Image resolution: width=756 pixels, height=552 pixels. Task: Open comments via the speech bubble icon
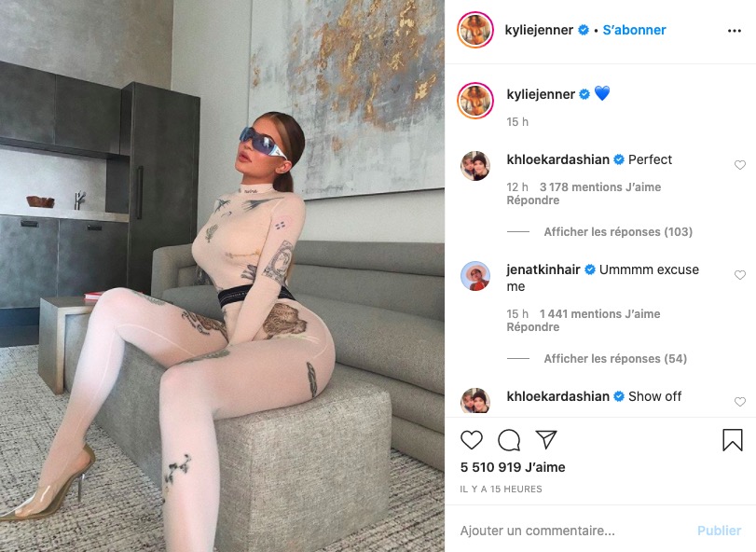click(x=509, y=440)
